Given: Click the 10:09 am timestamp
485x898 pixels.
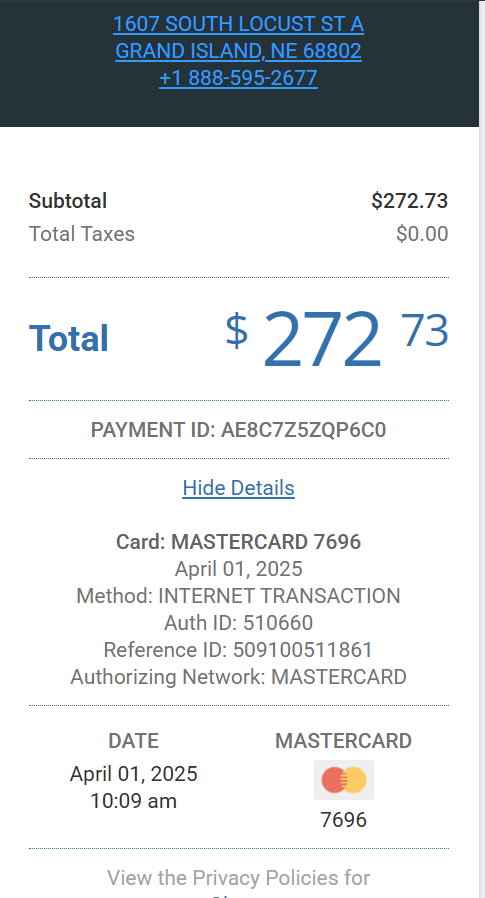Looking at the screenshot, I should pyautogui.click(x=133, y=801).
